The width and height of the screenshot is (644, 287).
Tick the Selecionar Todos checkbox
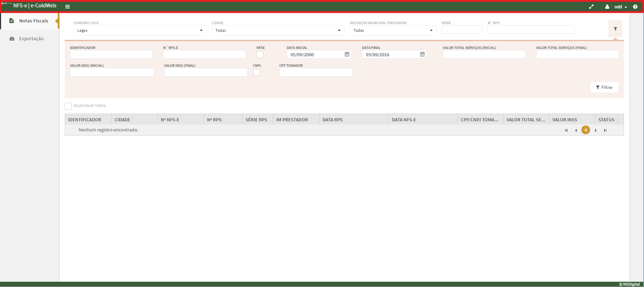tap(68, 106)
